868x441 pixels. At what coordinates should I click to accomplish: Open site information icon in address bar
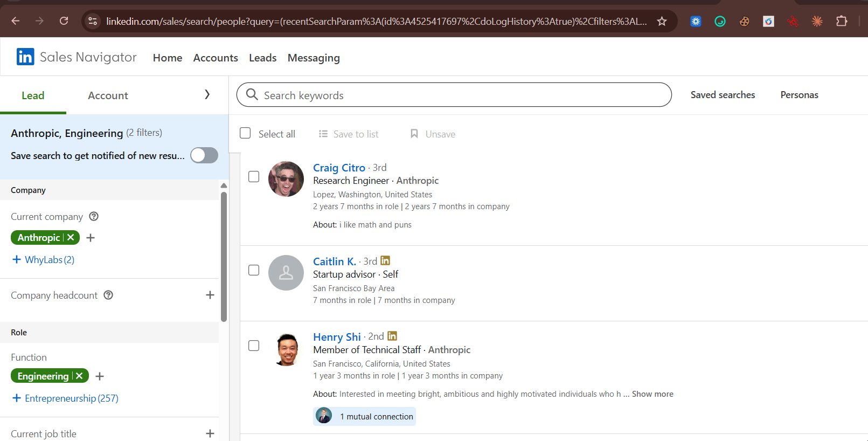(93, 21)
